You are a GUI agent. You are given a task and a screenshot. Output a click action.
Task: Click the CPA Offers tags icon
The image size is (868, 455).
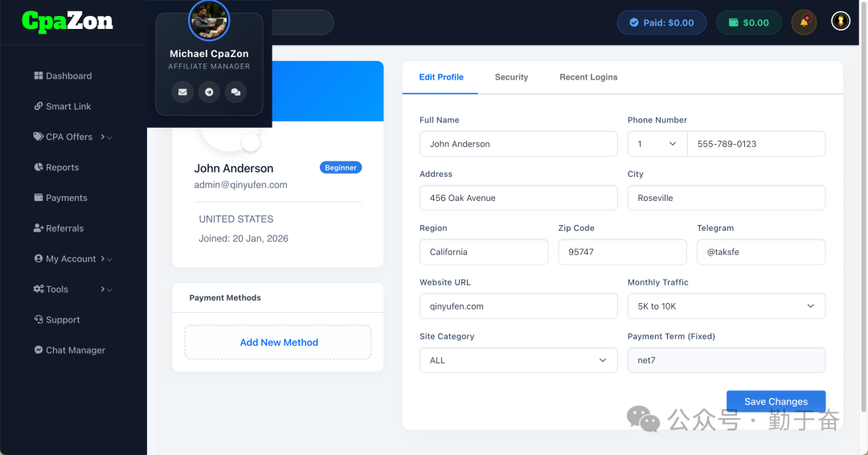pyautogui.click(x=39, y=136)
